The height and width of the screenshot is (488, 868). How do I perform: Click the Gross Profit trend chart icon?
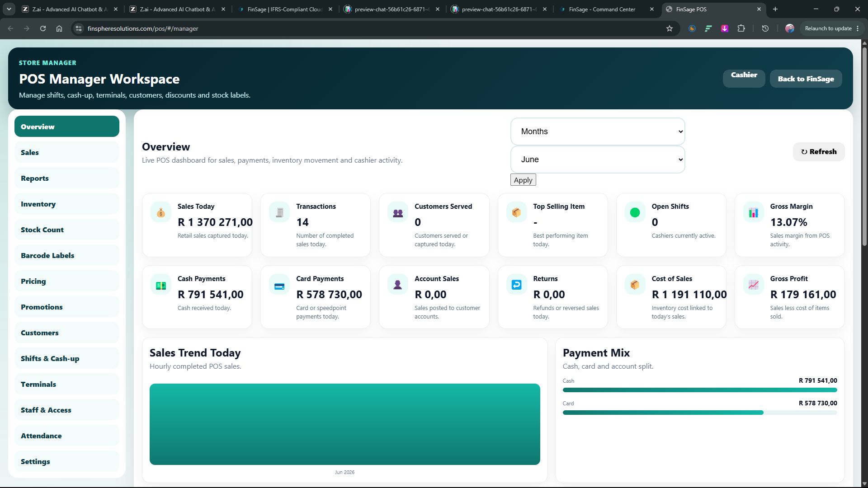753,285
